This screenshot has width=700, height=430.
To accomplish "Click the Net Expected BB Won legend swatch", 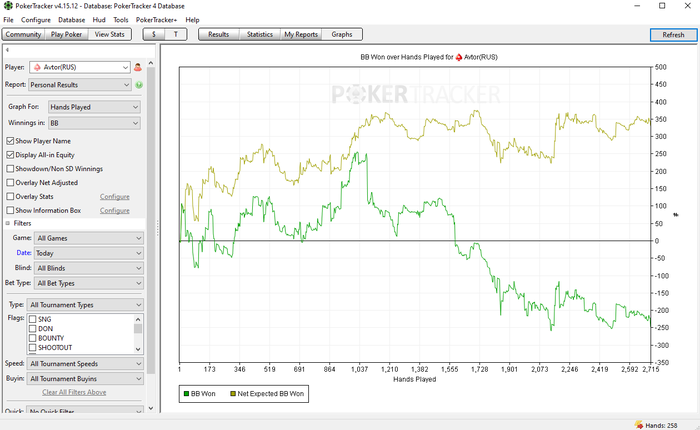I will pos(233,394).
